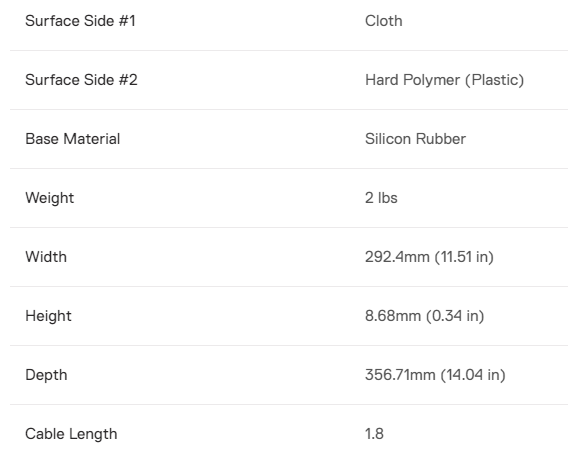
Task: Click the Weight row label
Action: tap(50, 198)
